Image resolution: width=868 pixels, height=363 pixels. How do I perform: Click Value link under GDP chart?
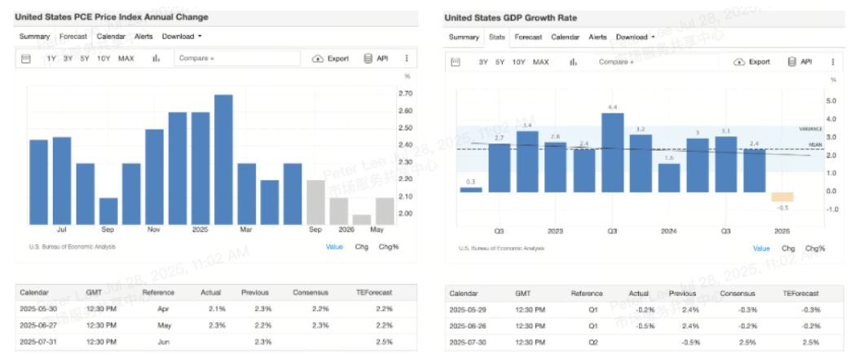pos(761,249)
